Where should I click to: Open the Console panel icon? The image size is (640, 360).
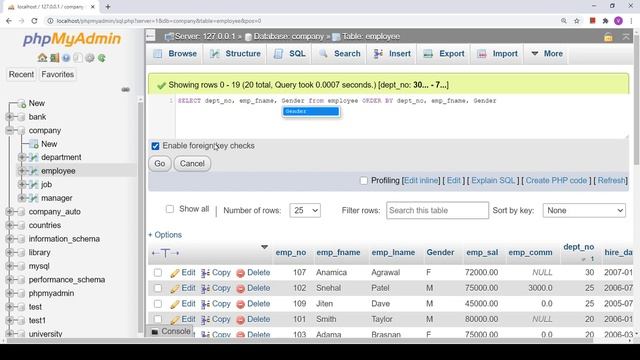pyautogui.click(x=155, y=331)
